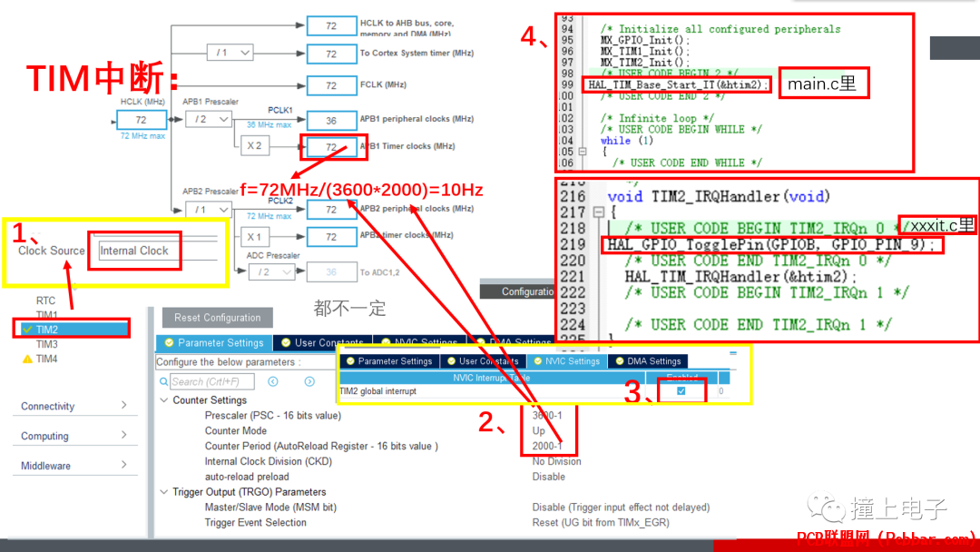Click the Search (Ctrl+F) input field
This screenshot has height=552, width=980.
211,381
